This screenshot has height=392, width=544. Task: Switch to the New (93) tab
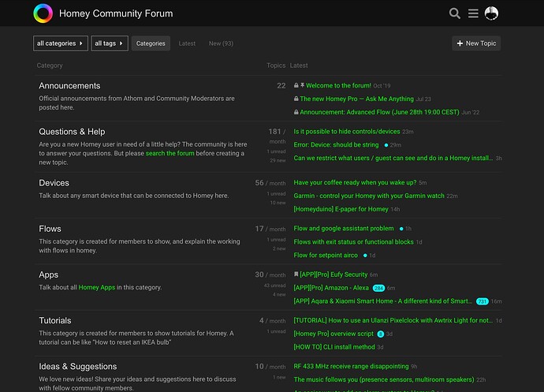221,43
